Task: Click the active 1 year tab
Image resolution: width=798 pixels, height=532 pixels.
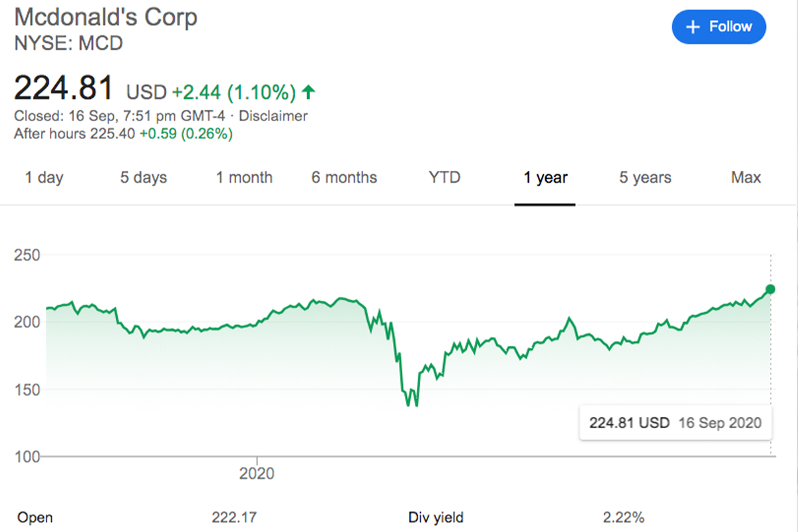Action: pyautogui.click(x=545, y=178)
